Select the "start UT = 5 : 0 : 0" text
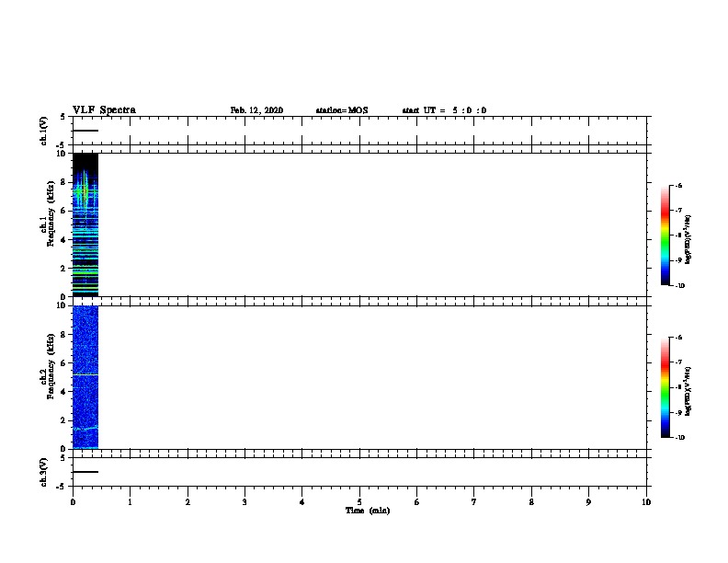The width and height of the screenshot is (728, 563). pyautogui.click(x=444, y=110)
